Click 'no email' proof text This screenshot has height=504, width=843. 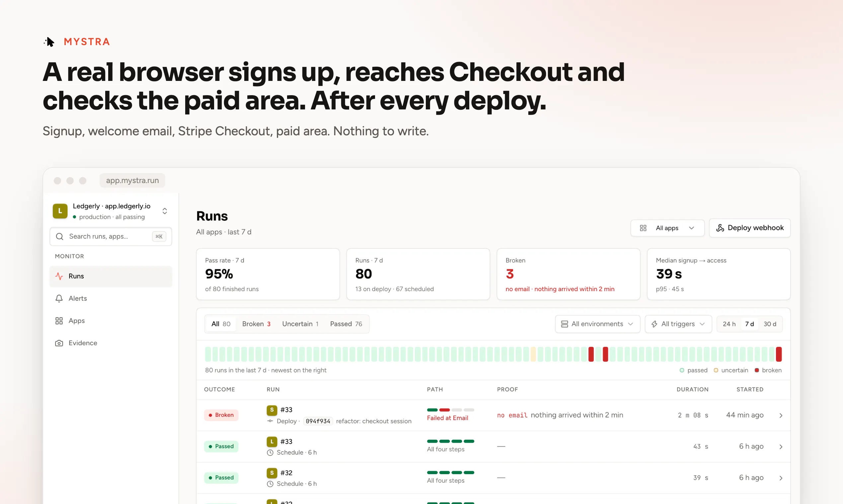tap(512, 415)
